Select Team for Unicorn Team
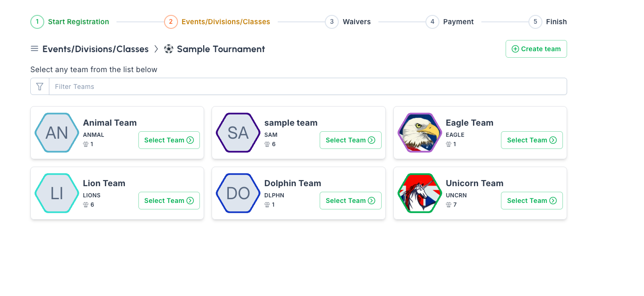 pyautogui.click(x=532, y=201)
